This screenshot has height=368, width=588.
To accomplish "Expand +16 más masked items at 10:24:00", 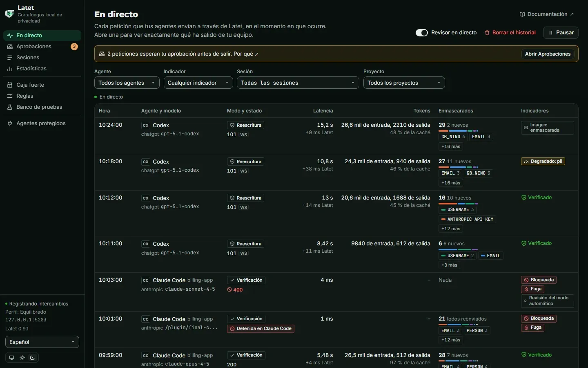I will [x=451, y=146].
